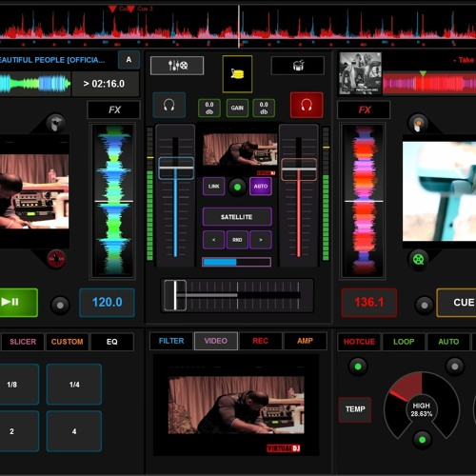Select previous video transition arrow
This screenshot has width=476, height=476.
click(213, 240)
